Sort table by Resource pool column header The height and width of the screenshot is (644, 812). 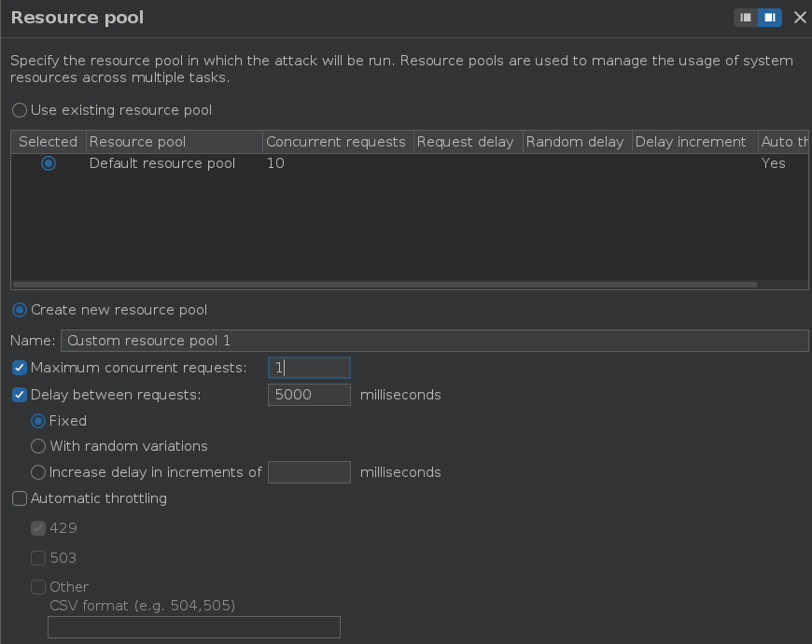coord(174,142)
